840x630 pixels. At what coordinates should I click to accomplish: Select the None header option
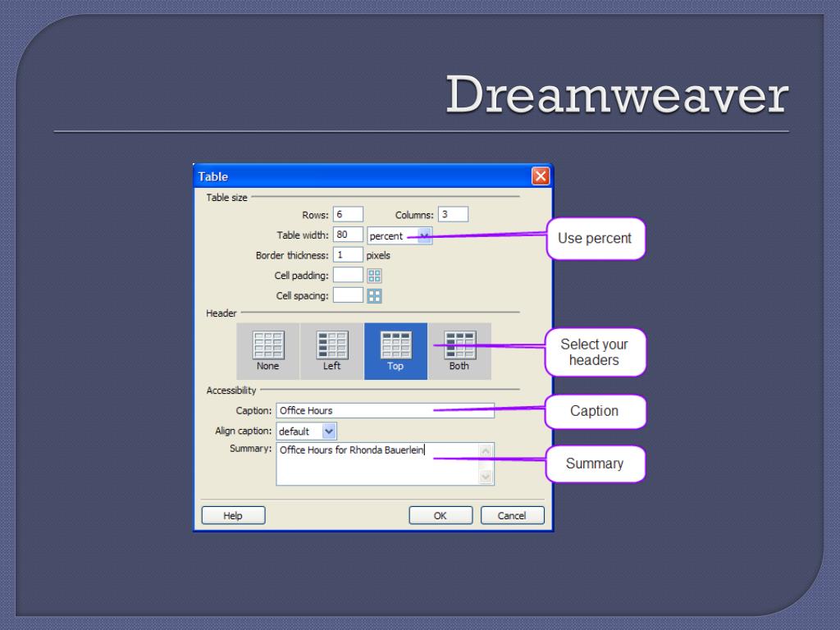coord(268,351)
